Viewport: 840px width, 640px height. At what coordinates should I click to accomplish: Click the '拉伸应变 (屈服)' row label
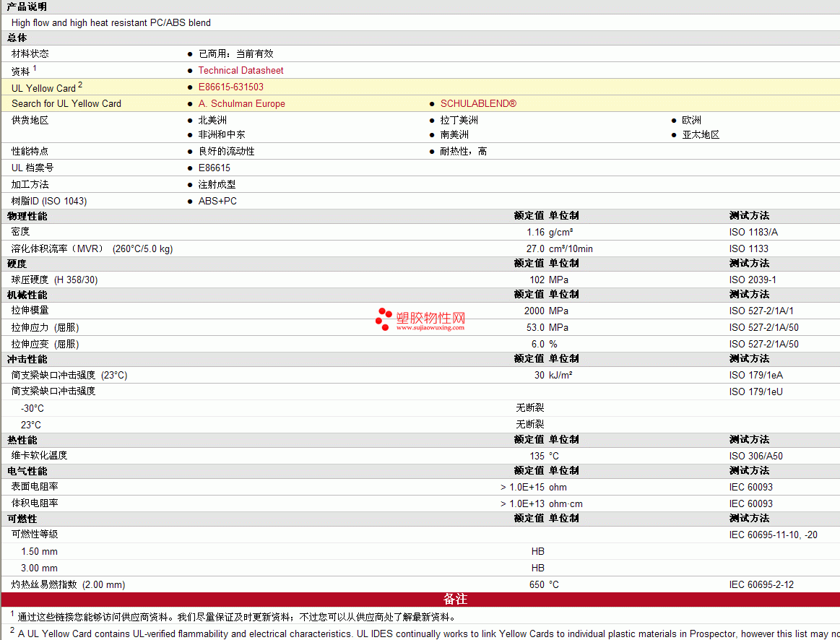tap(45, 344)
